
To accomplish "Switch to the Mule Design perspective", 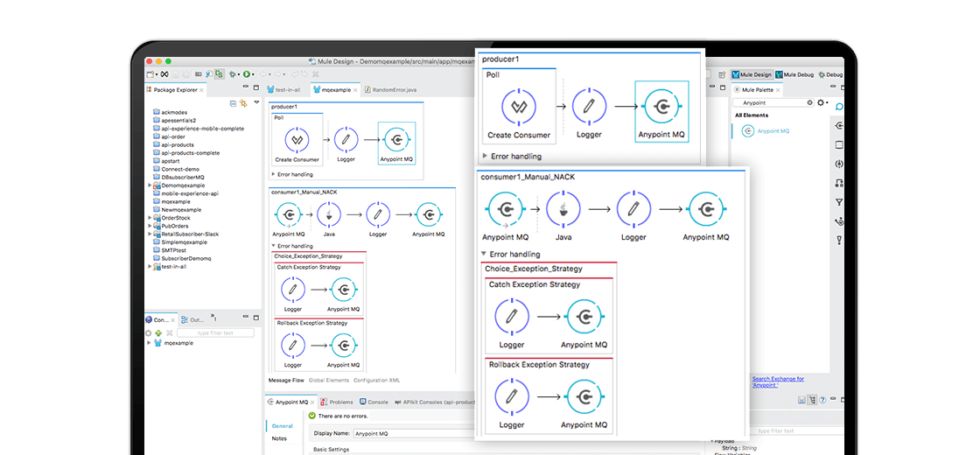I will (x=752, y=74).
